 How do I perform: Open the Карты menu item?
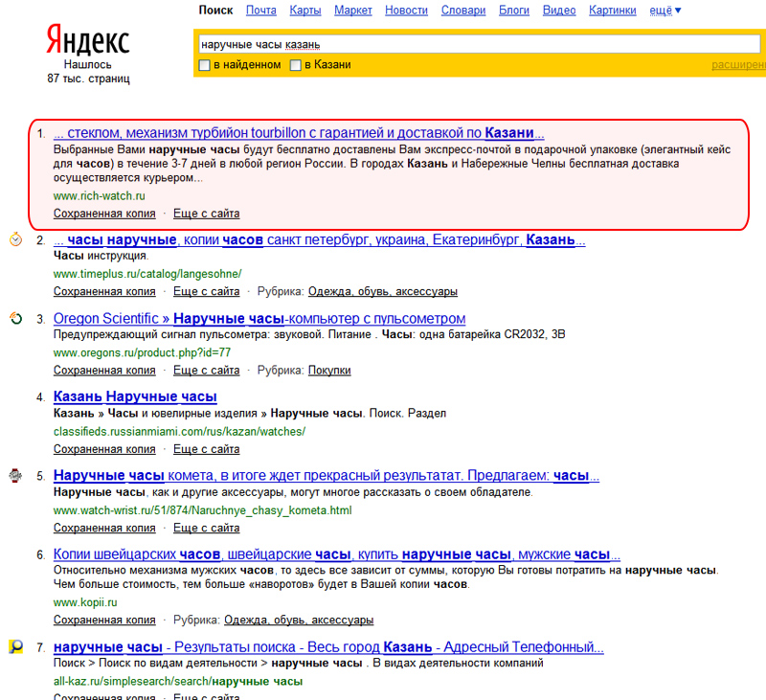[305, 11]
